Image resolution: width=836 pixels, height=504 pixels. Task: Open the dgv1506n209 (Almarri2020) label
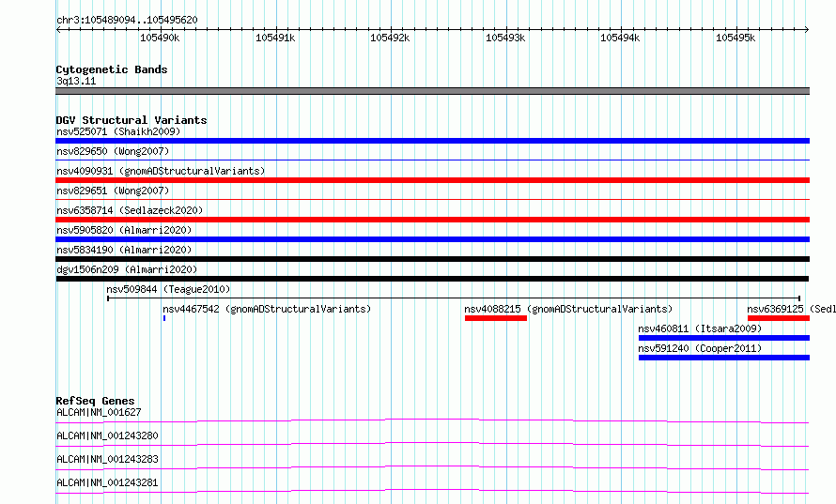click(127, 269)
